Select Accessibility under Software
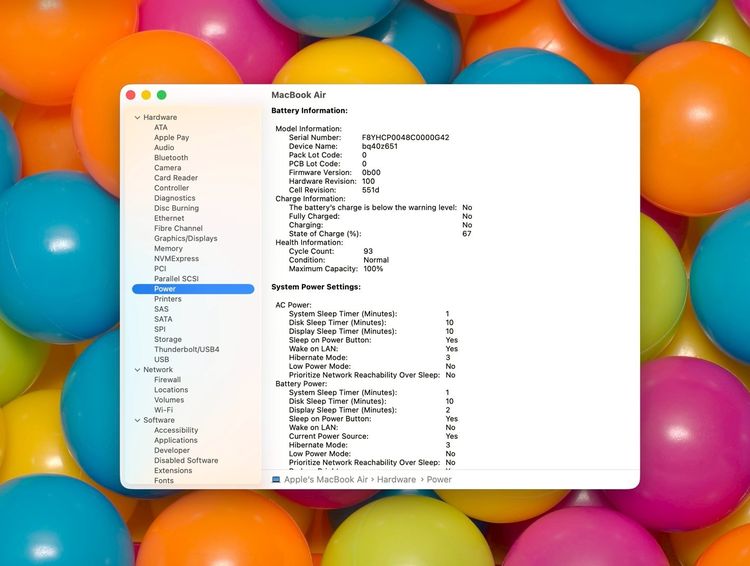The width and height of the screenshot is (750, 566). (176, 430)
